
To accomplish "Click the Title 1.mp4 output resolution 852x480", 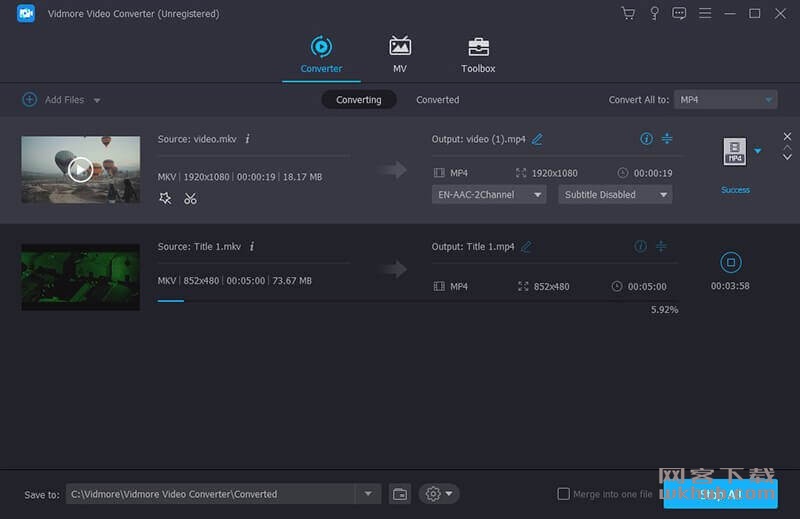I will [552, 287].
